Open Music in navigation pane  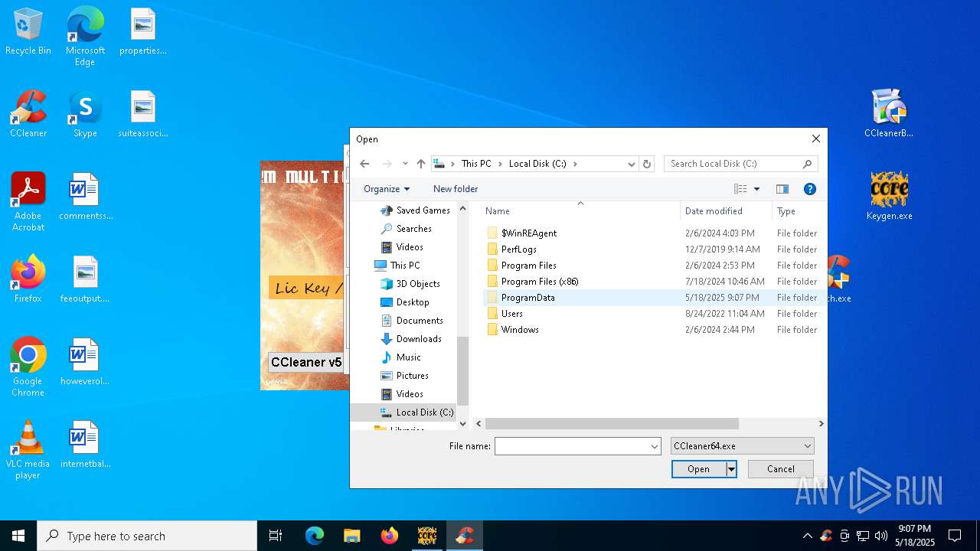[x=408, y=357]
